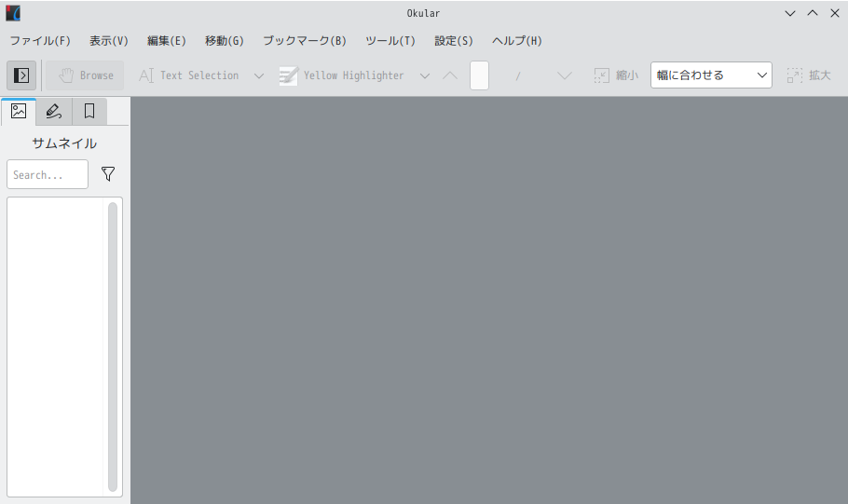Viewport: 848px width, 504px height.
Task: Click the 縮小 zoom out button
Action: coord(616,75)
